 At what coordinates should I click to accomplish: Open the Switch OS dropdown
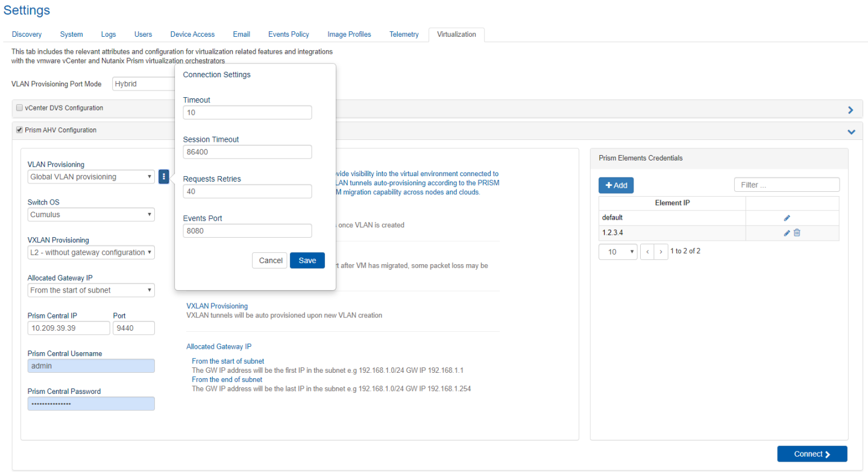[91, 215]
